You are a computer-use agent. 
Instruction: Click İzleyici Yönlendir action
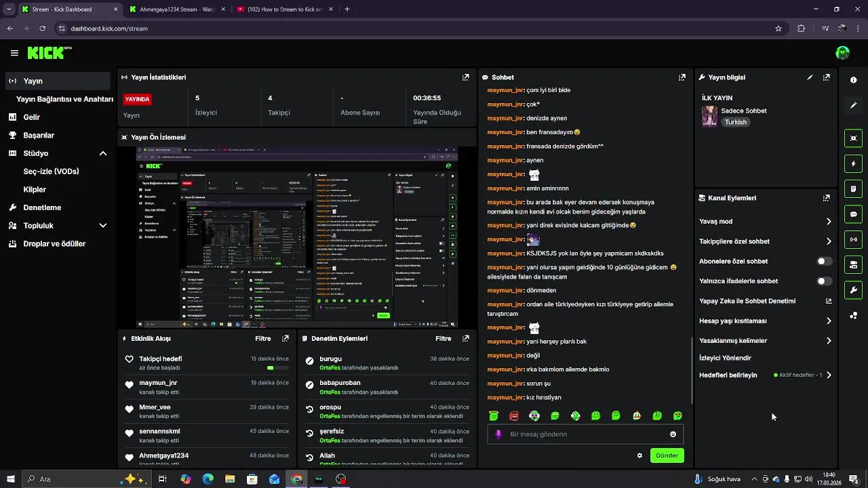[x=725, y=358]
